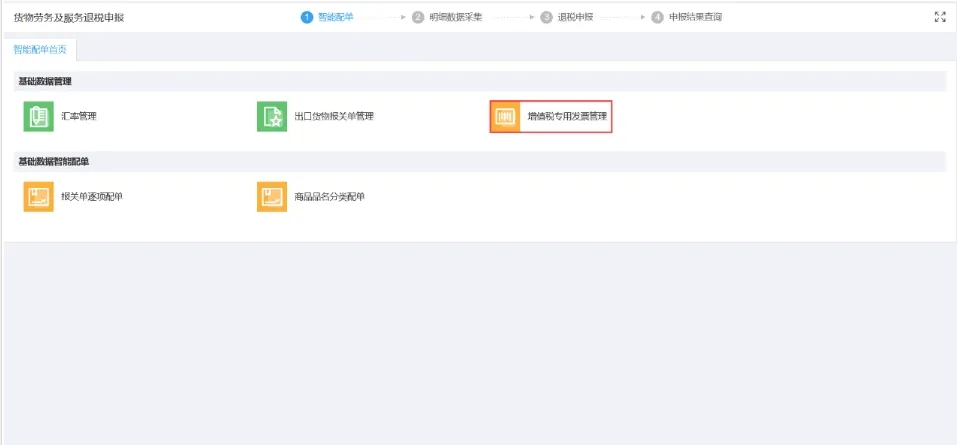Go to the 明细数据采集 step label
Viewport: 957px width, 445px height.
[x=455, y=17]
